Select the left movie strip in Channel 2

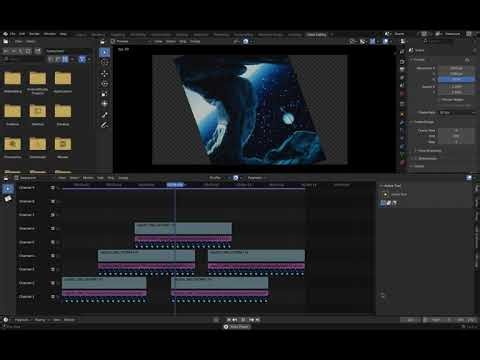point(104,283)
